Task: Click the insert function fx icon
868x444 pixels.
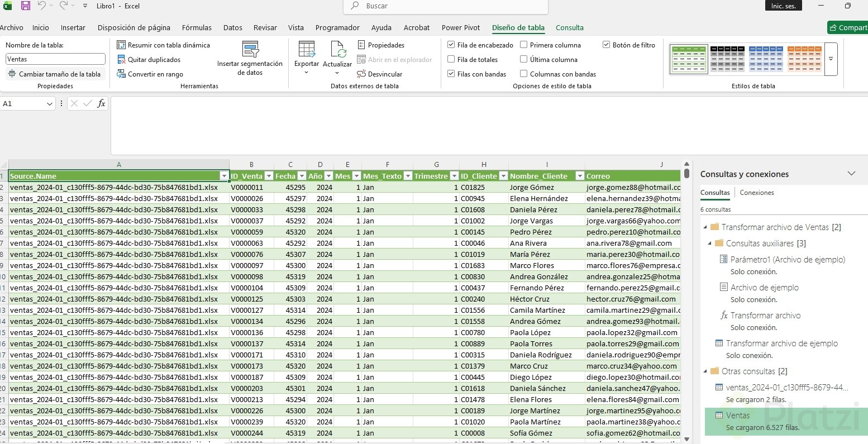Action: (101, 103)
